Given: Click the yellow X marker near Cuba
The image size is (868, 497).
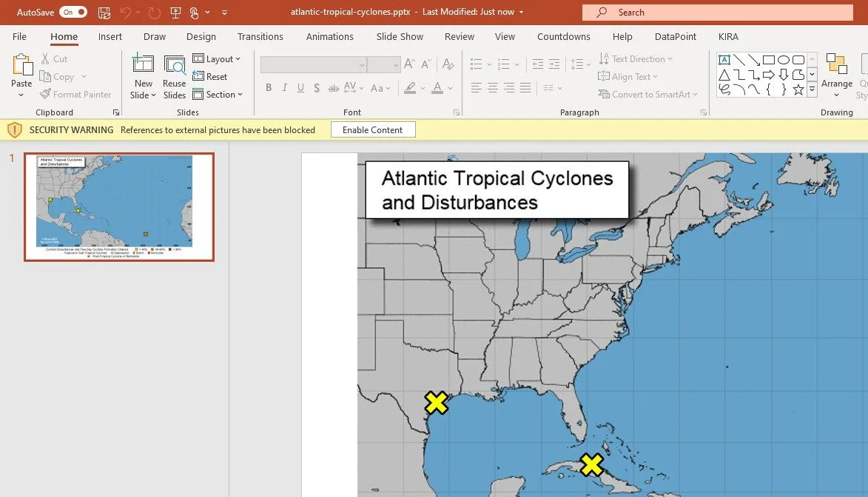Looking at the screenshot, I should [592, 465].
